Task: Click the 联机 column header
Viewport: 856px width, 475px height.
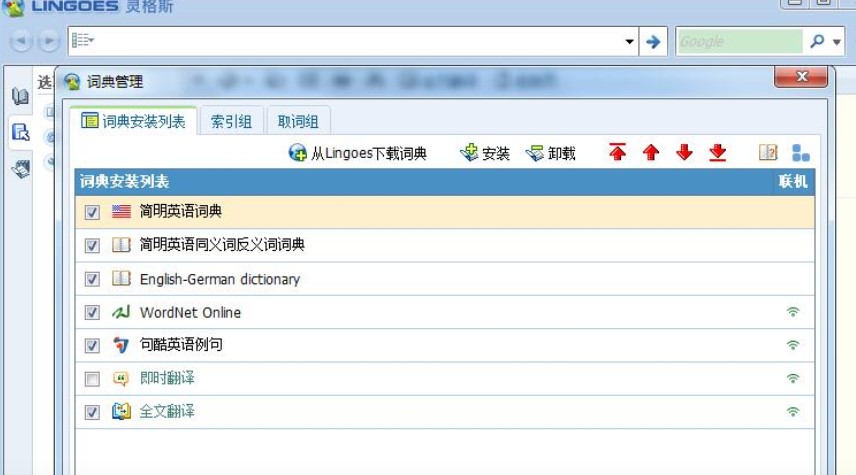Action: point(793,181)
